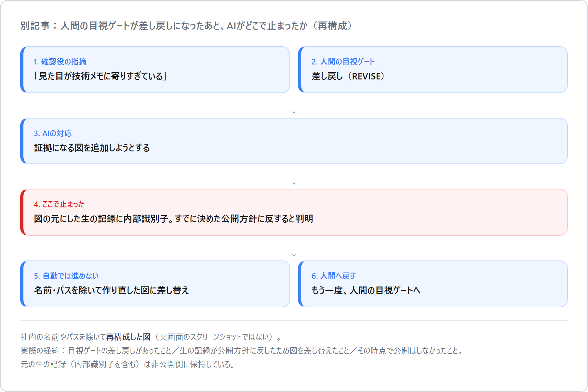Click the step label '5. 自動では進めない'
Viewport: 588px width, 392px height.
66,276
